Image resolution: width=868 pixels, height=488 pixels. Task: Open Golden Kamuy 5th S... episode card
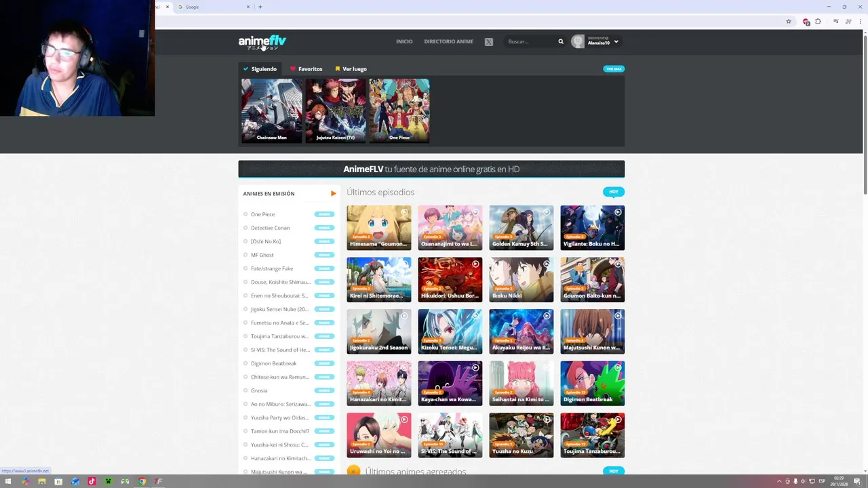[x=521, y=228]
